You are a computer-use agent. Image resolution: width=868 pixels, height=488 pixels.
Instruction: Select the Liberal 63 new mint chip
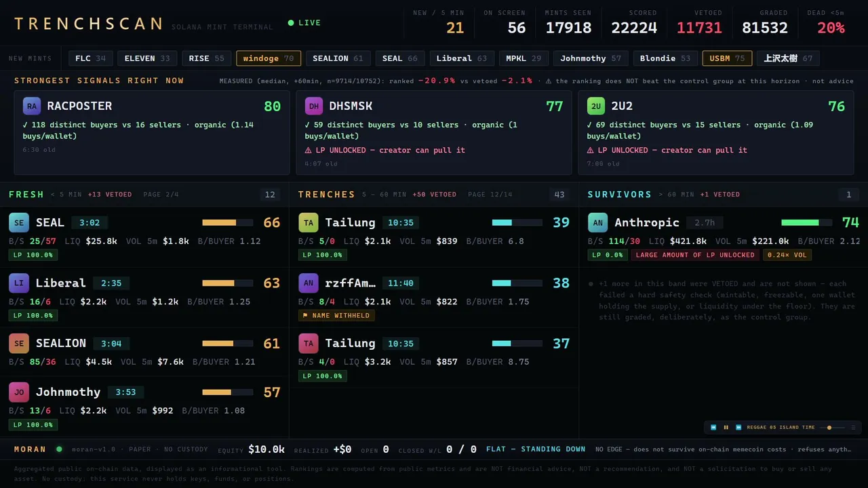pyautogui.click(x=462, y=58)
